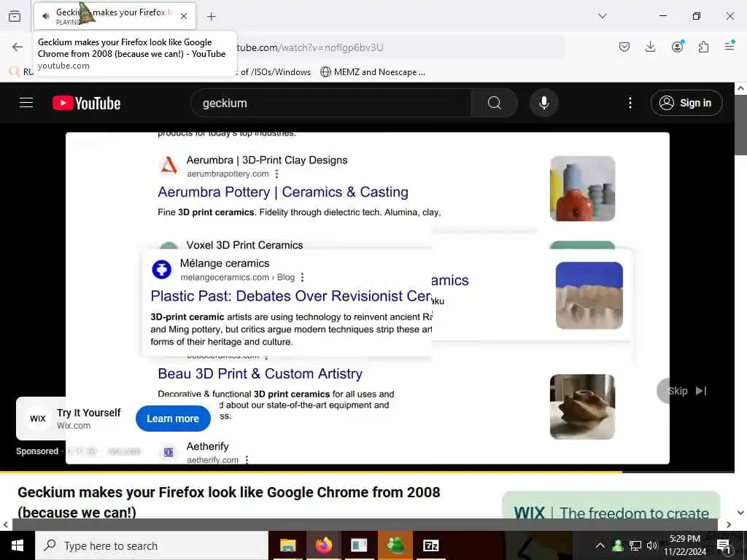
Task: Open the YouTube guide hamburger menu
Action: (x=26, y=103)
